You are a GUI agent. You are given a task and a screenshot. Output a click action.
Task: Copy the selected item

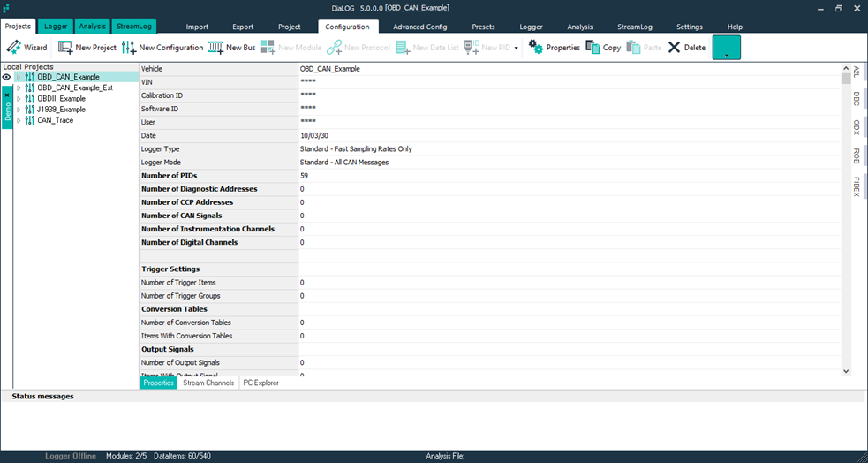(603, 48)
